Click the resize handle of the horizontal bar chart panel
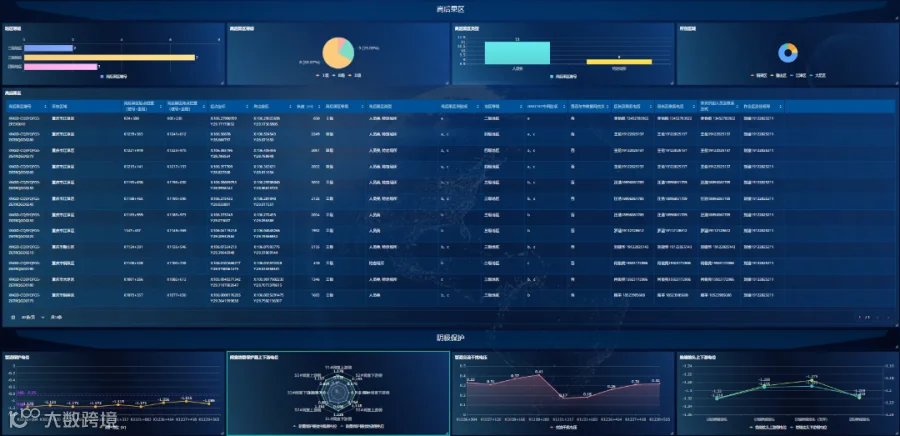 pos(222,82)
